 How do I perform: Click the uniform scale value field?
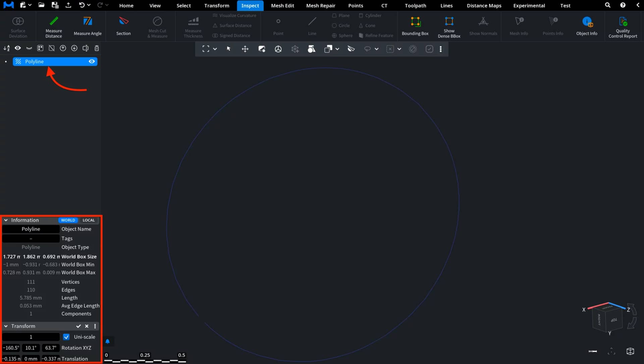(x=31, y=337)
